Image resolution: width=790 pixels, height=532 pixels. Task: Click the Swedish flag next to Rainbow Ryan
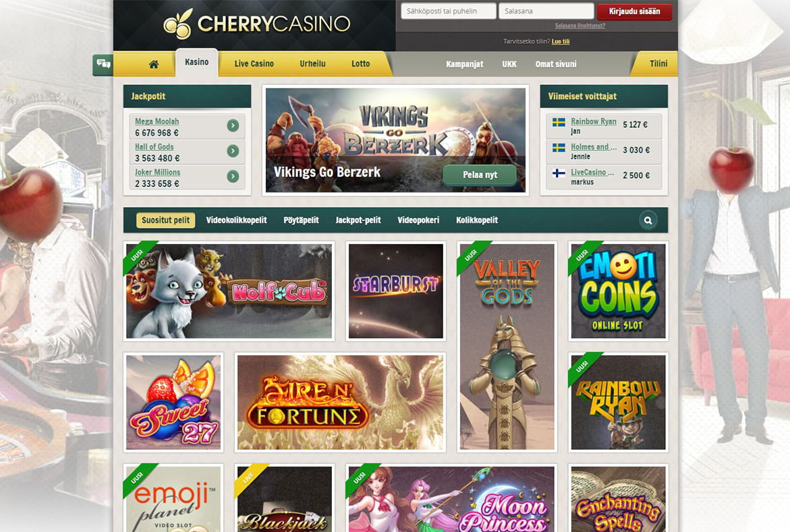pos(559,122)
